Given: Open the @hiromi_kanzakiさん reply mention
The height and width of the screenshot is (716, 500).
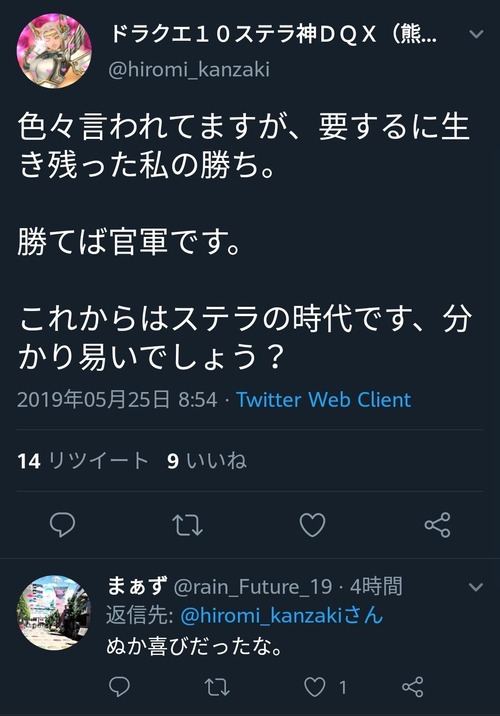Looking at the screenshot, I should point(281,616).
